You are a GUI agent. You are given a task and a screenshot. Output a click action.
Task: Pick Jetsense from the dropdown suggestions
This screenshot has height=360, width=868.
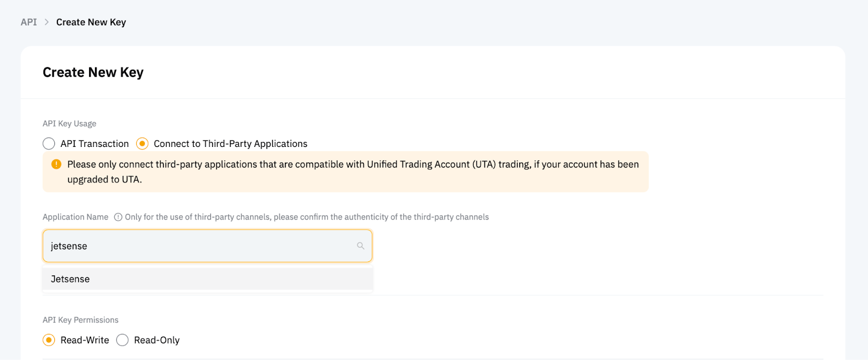pos(71,279)
